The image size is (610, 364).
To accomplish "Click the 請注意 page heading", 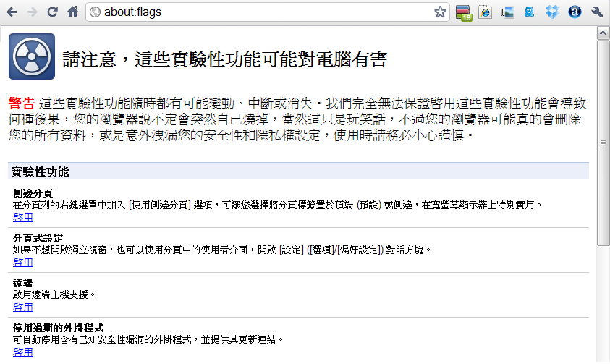I will pos(224,59).
